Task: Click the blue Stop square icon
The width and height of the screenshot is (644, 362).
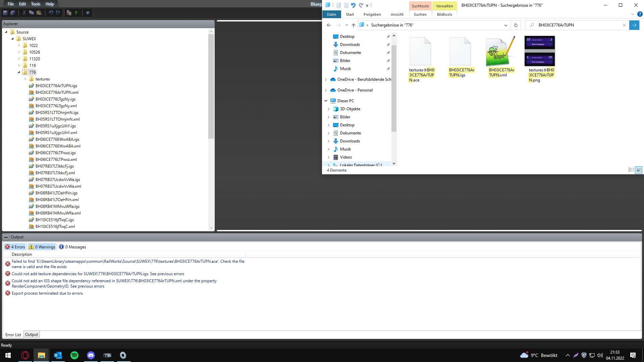Action: click(88, 13)
